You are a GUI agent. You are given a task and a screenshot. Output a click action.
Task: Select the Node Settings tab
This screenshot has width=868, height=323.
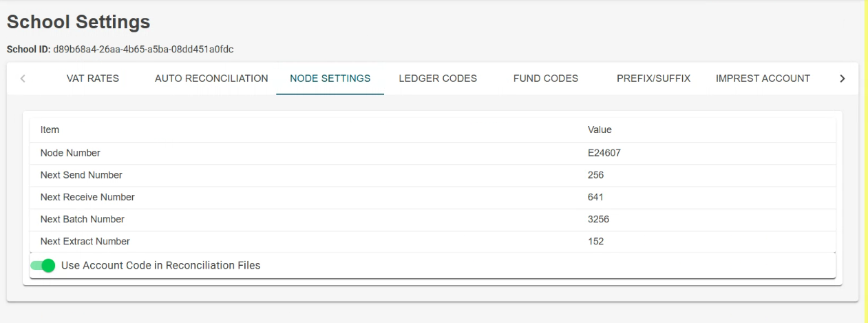(x=330, y=79)
